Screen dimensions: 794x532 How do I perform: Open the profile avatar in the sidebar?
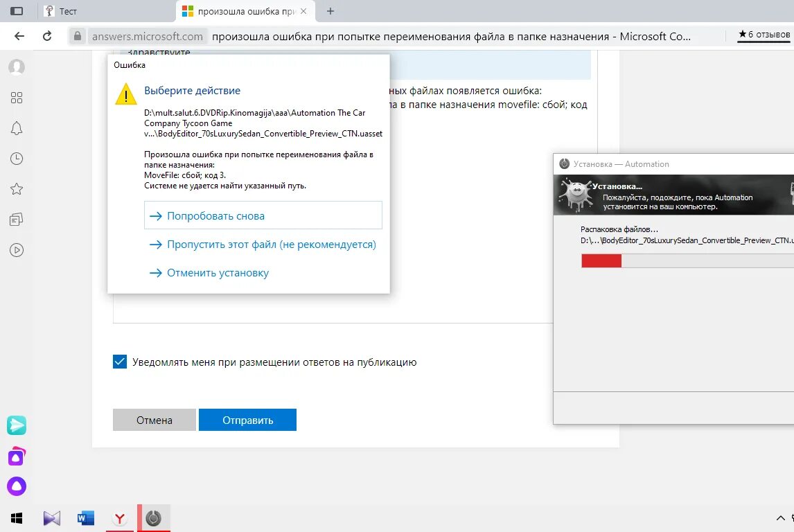click(x=17, y=67)
